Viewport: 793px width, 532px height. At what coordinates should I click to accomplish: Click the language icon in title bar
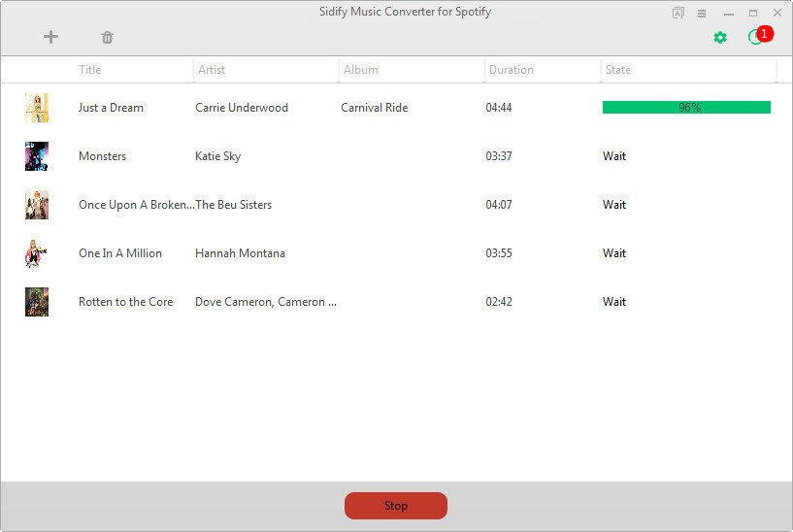click(x=678, y=14)
